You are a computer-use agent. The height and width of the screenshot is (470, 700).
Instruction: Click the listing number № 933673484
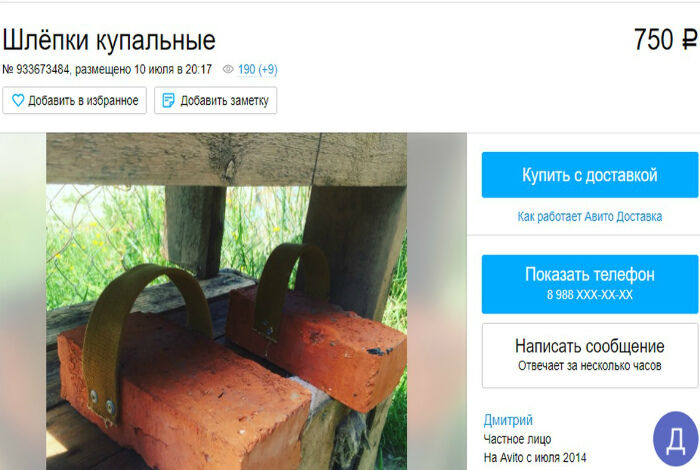pos(36,70)
